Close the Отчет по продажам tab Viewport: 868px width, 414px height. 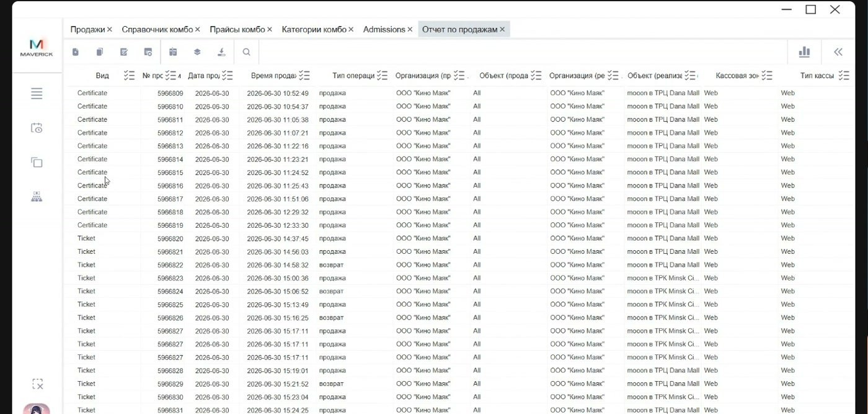tap(502, 29)
